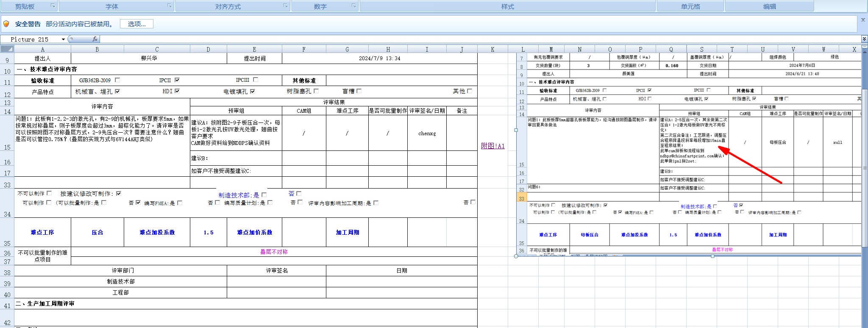This screenshot has width=868, height=328.
Task: Click the Name Box showing Picture 215
Action: tap(31, 39)
